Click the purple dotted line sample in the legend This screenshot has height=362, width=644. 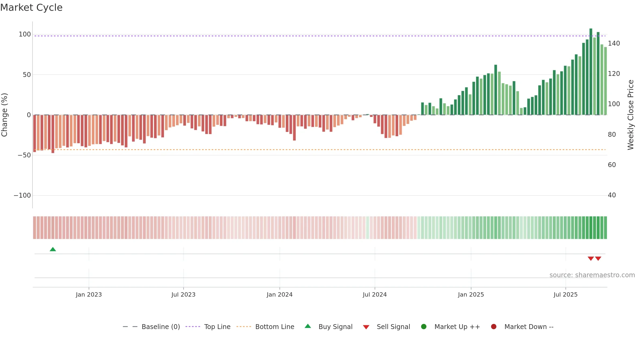193,327
